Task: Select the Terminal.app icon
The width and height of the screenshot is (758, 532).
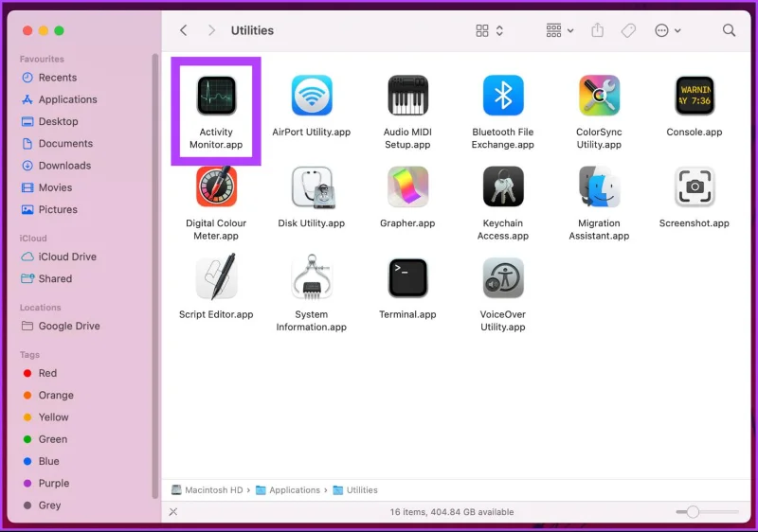Action: [x=407, y=277]
